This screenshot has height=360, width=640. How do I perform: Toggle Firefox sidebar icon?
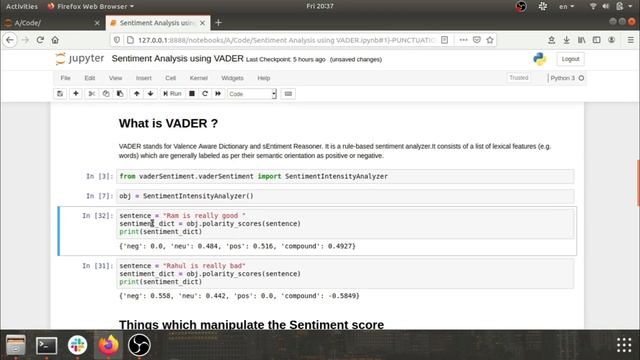click(x=597, y=40)
